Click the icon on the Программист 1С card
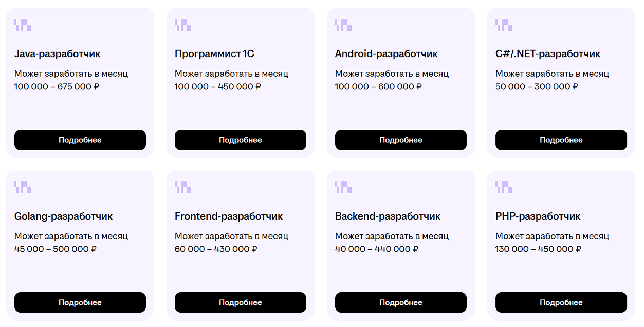644x327 pixels. coord(183,25)
